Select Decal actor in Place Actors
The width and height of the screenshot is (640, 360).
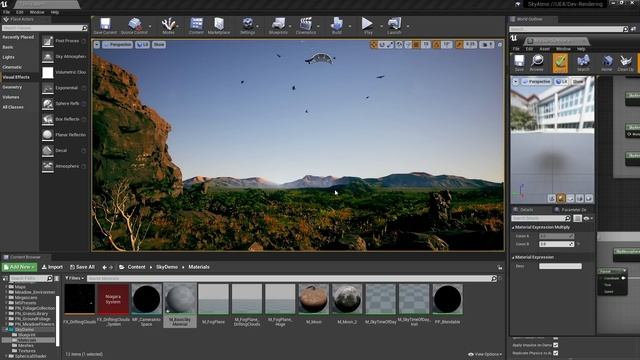pyautogui.click(x=64, y=151)
